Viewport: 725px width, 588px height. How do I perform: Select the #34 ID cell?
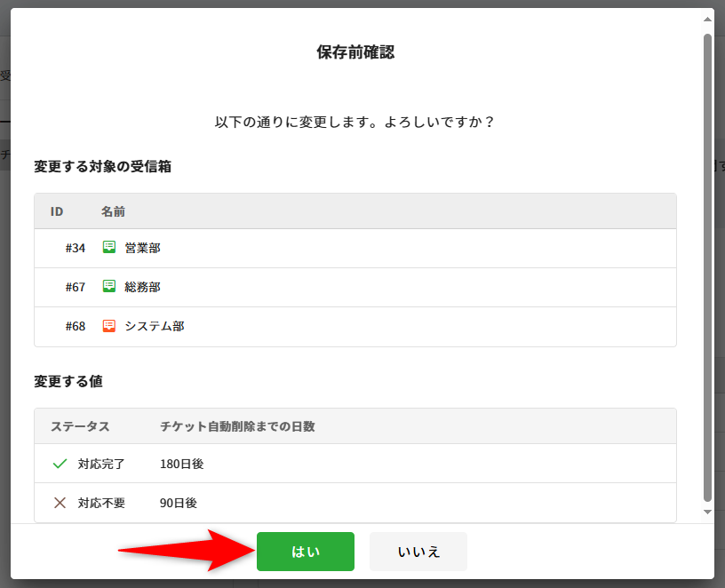pyautogui.click(x=75, y=249)
